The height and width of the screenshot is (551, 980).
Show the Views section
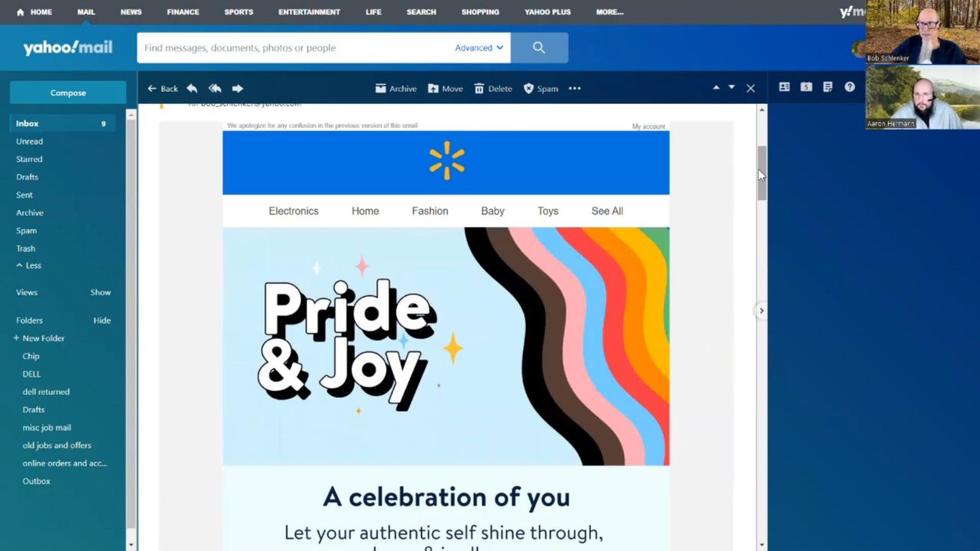(100, 292)
